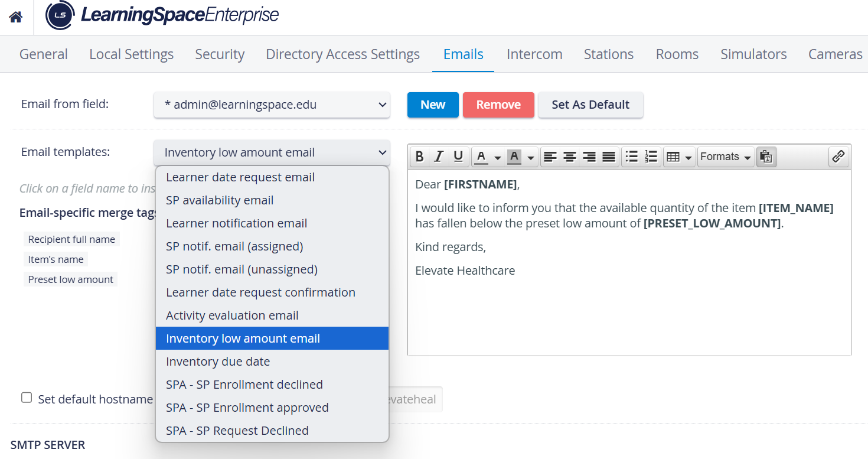Image resolution: width=868 pixels, height=459 pixels.
Task: Insert the Item's name merge tag
Action: 56,259
